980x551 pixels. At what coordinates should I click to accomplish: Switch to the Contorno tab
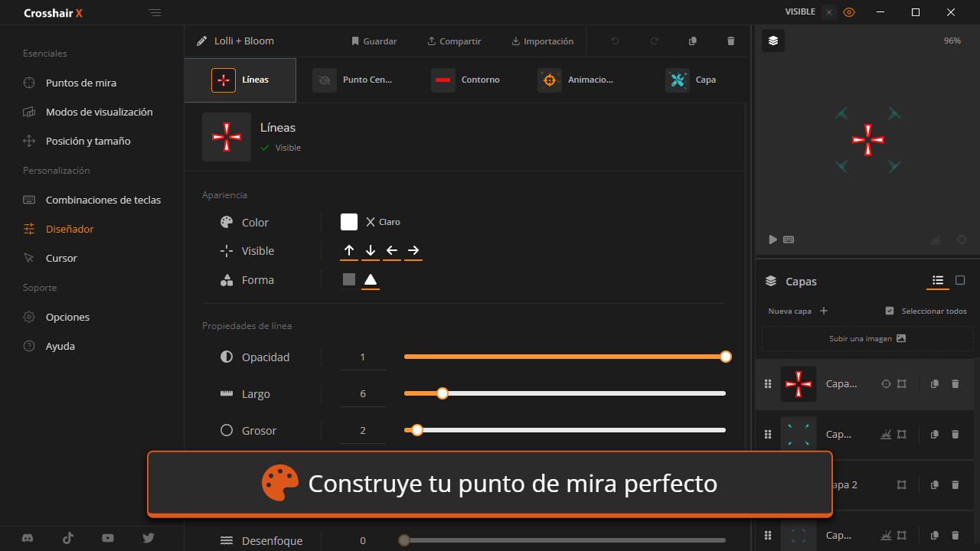[x=465, y=80]
